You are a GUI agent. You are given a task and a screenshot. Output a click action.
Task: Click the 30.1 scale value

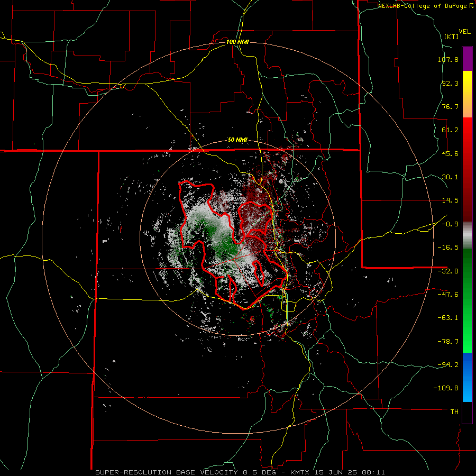click(450, 177)
